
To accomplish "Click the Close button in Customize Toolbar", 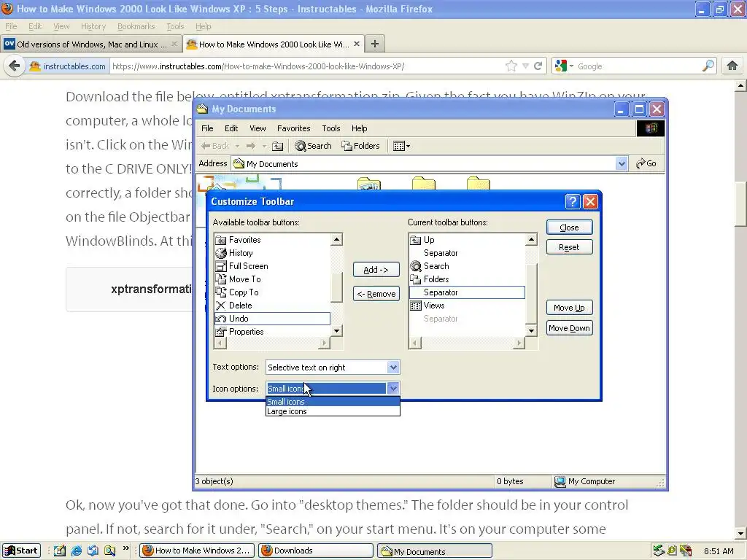I will pyautogui.click(x=569, y=227).
